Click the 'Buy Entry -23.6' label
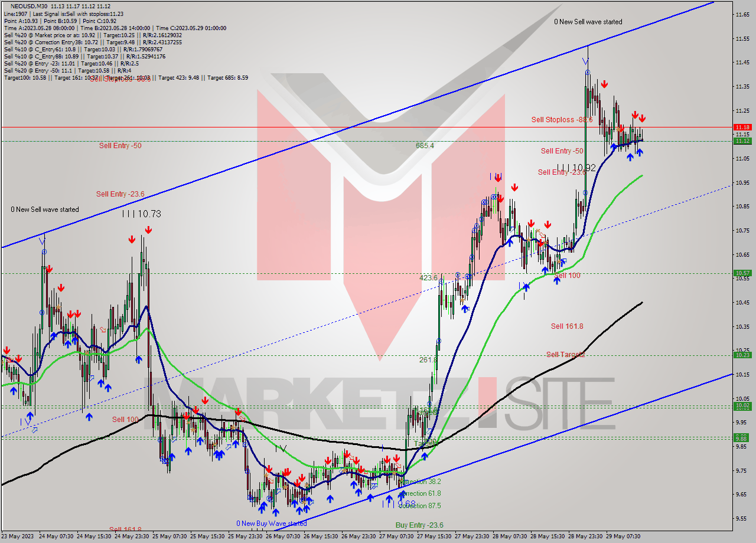Screen dimensions: 756x543 pyautogui.click(x=419, y=525)
